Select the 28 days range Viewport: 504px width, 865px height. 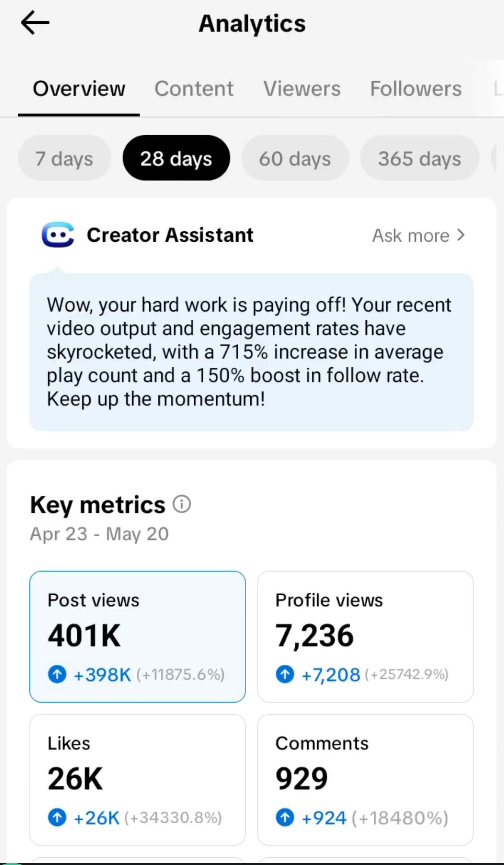[x=176, y=158]
